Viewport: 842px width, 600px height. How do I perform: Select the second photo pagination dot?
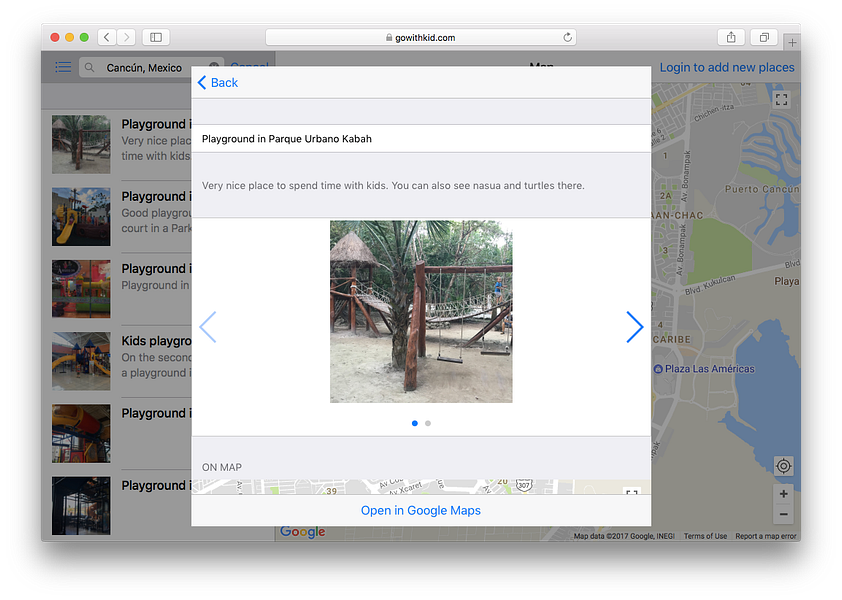click(427, 423)
